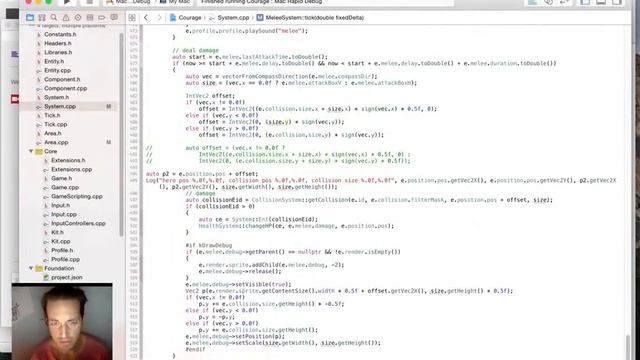
Task: Click the "// deal damage" comment line
Action: 196,50
